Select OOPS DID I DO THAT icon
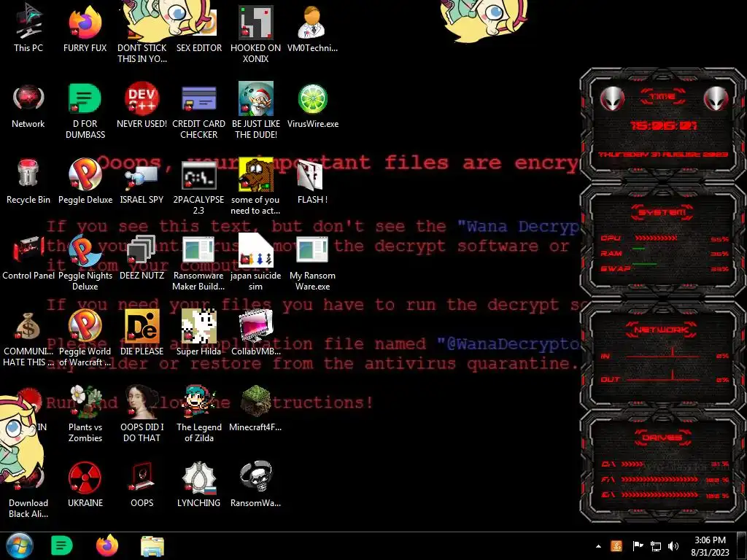 tap(142, 413)
